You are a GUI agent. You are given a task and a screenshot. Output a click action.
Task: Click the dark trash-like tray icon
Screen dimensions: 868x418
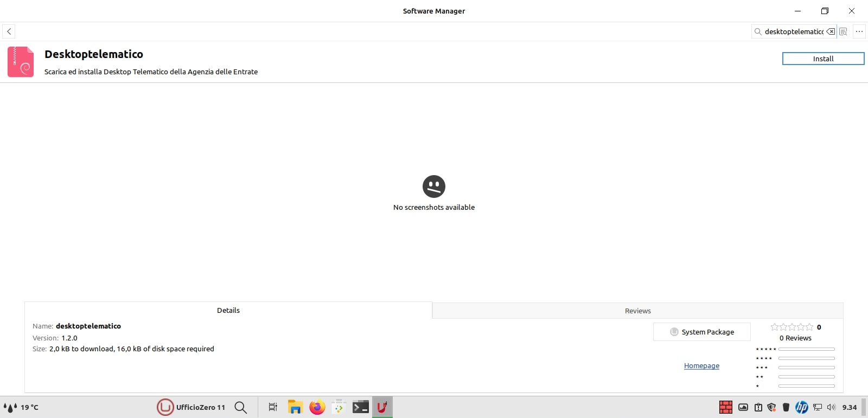pyautogui.click(x=786, y=407)
